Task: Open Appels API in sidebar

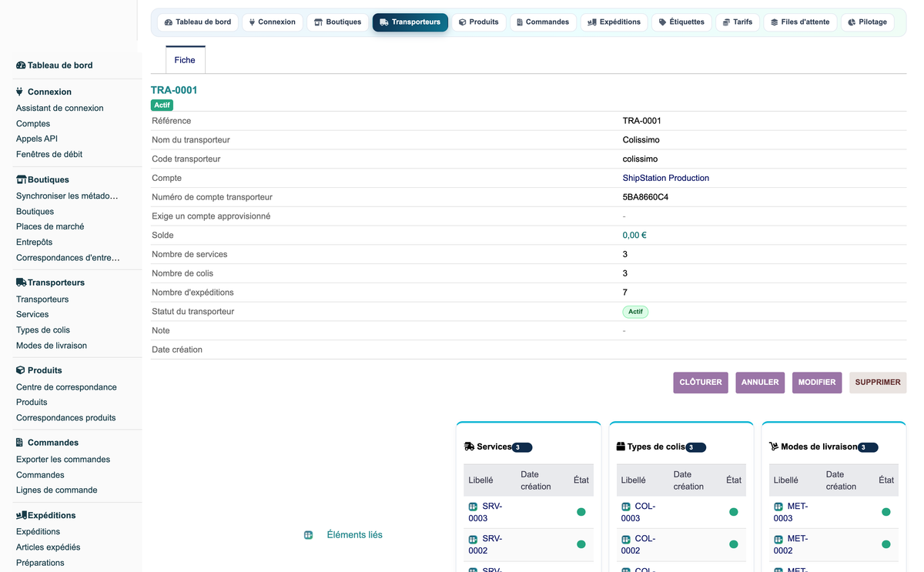Action: (x=37, y=139)
